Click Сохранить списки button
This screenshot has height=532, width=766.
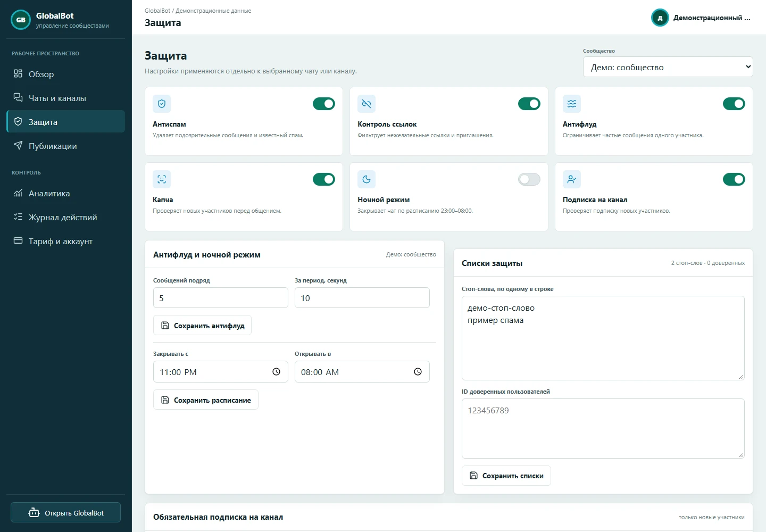pos(506,476)
